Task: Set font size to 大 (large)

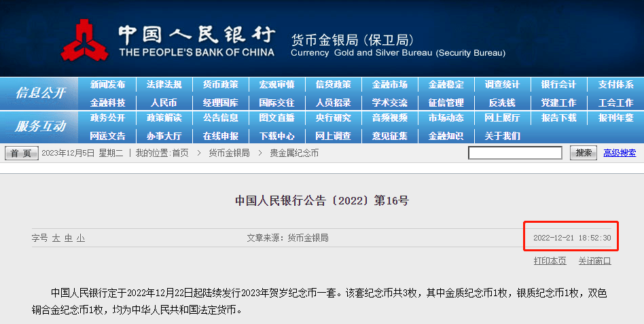Action: (x=56, y=238)
